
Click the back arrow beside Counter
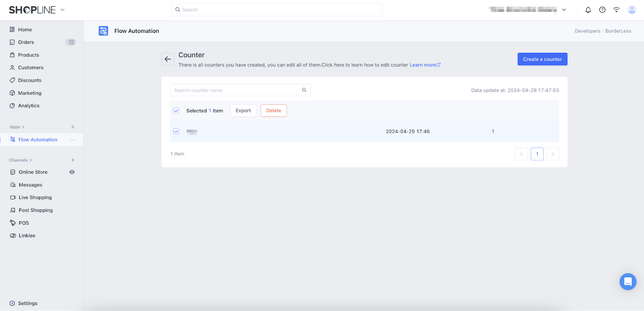pyautogui.click(x=168, y=59)
